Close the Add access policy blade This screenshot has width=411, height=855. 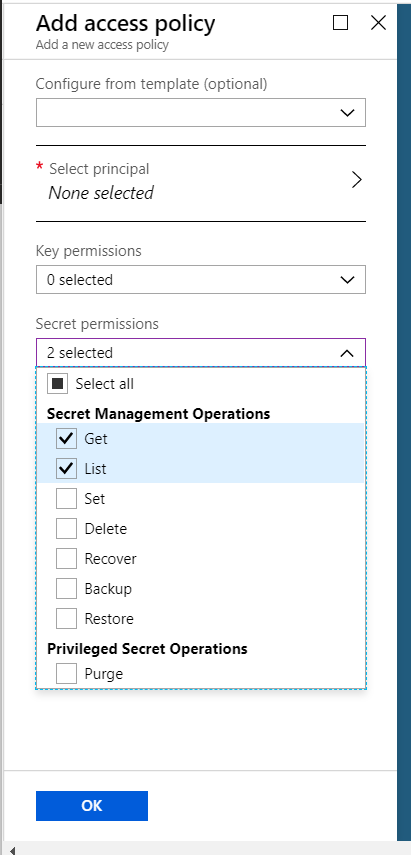click(378, 23)
